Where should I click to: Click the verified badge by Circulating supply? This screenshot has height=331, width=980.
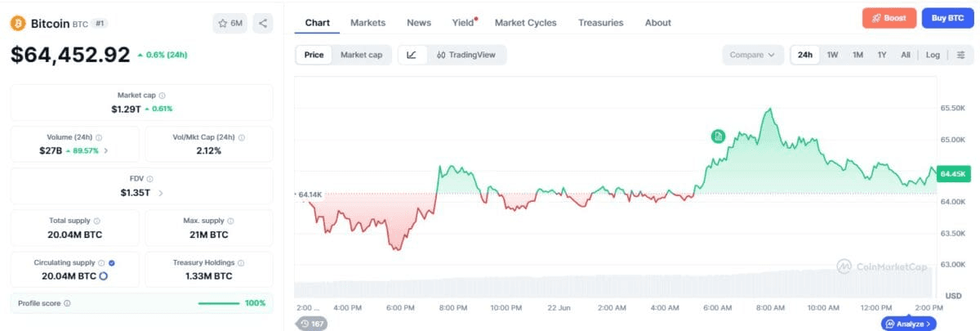coord(112,263)
